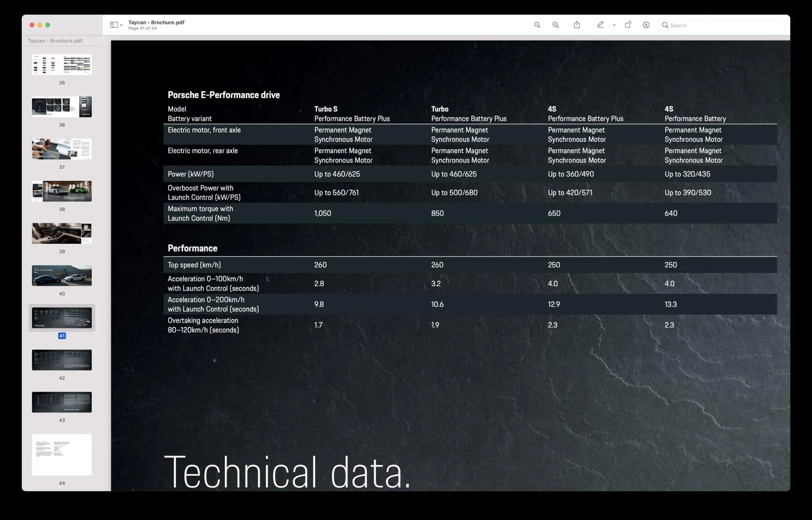Click the '1.9' overtaking value

[x=435, y=325]
